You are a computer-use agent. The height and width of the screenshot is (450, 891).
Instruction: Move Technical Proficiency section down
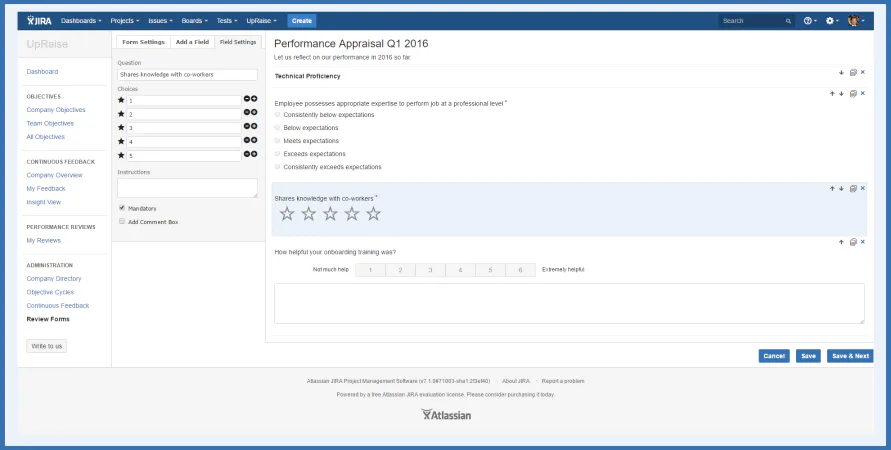[x=842, y=73]
